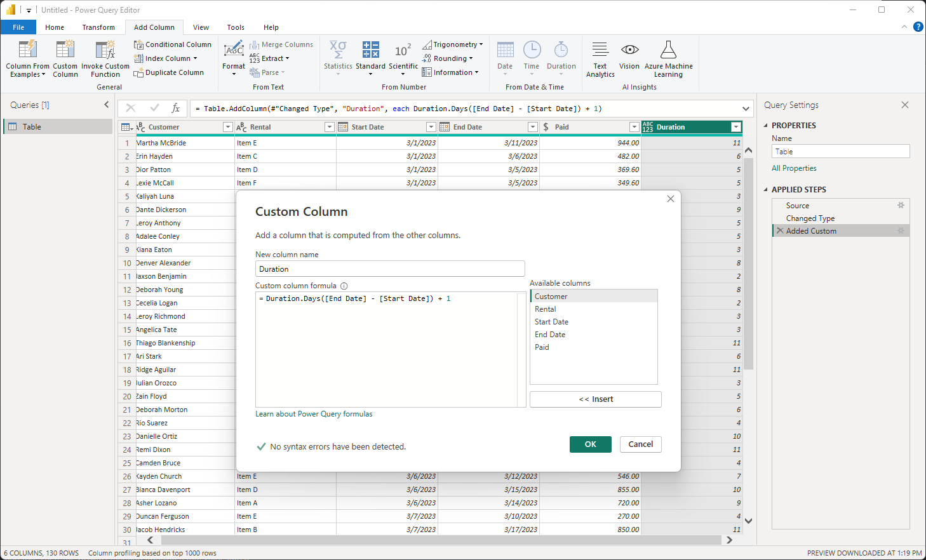
Task: Open gear settings for Source step
Action: [x=900, y=205]
